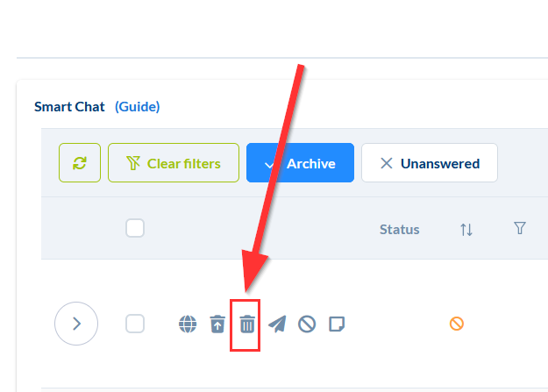This screenshot has width=548, height=392.
Task: Toggle the select-all checkbox in table header
Action: pos(135,228)
